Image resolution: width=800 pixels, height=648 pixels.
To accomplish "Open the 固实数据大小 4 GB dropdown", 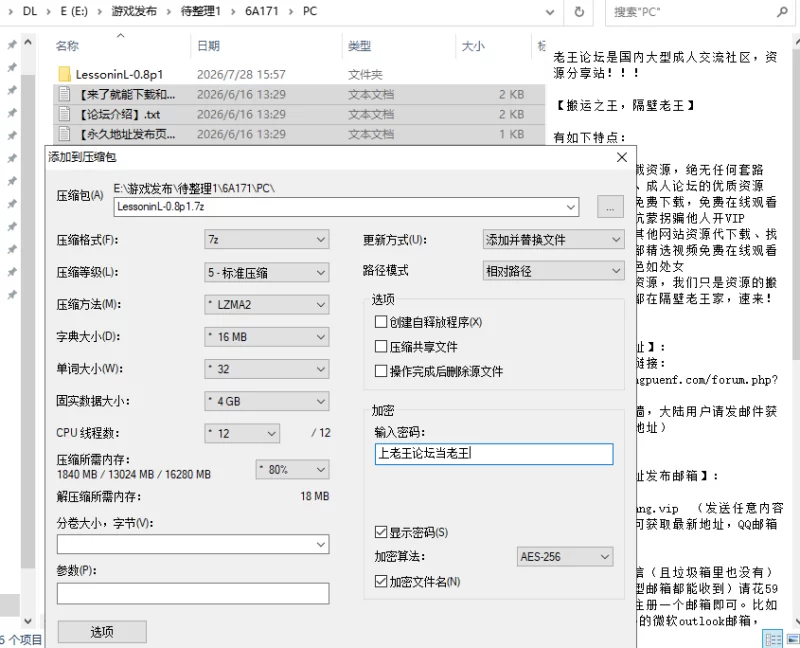I will 266,401.
